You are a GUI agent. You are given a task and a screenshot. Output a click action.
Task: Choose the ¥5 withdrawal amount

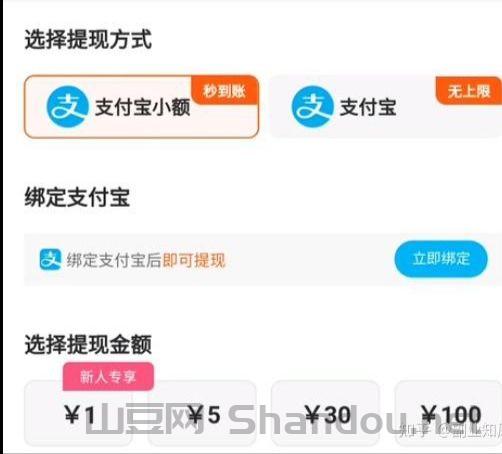pos(202,413)
